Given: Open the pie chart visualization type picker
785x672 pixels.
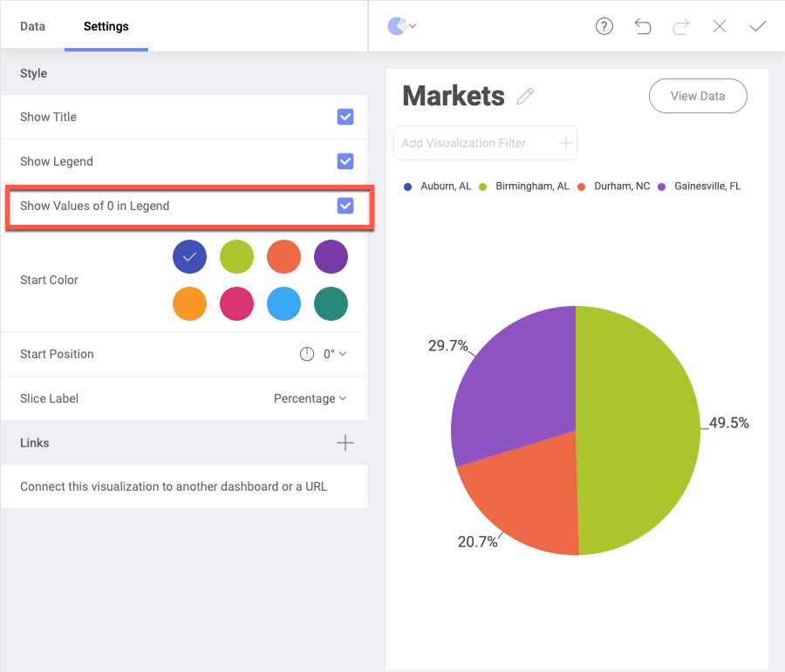Looking at the screenshot, I should coord(401,26).
